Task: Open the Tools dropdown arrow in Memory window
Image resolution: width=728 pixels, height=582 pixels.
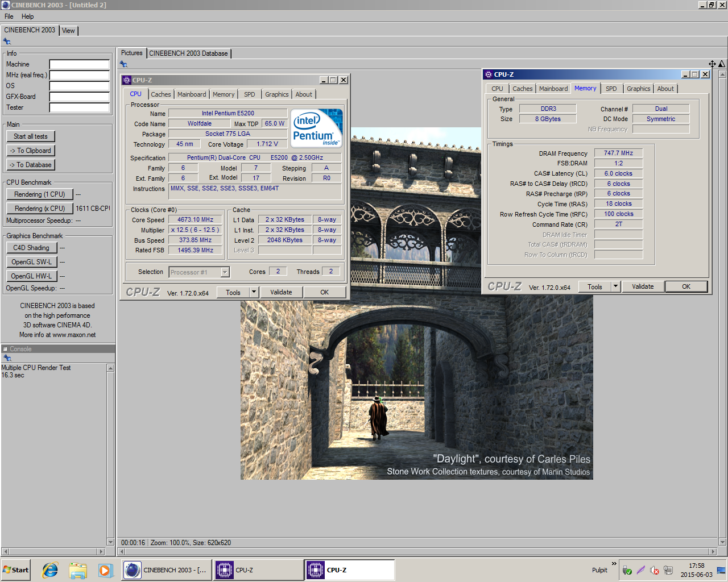Action: (615, 286)
